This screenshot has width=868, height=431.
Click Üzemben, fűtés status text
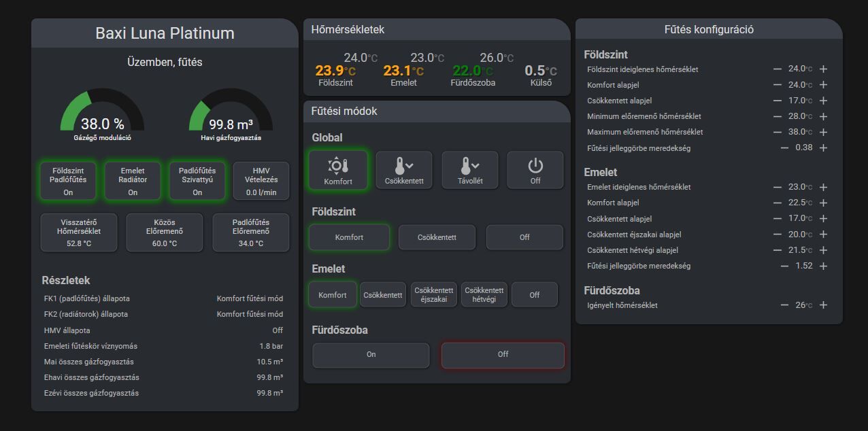[x=165, y=62]
